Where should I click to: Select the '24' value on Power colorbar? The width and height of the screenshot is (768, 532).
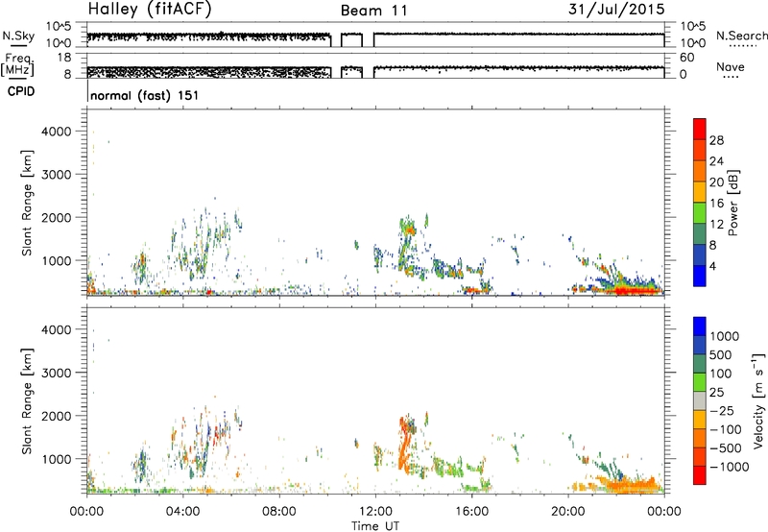(716, 161)
